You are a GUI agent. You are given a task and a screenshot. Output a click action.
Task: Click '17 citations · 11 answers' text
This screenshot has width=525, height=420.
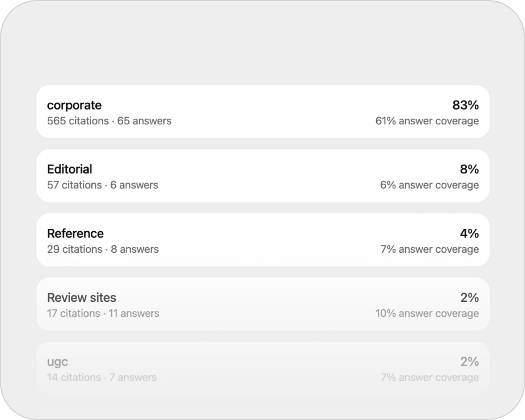pos(103,313)
